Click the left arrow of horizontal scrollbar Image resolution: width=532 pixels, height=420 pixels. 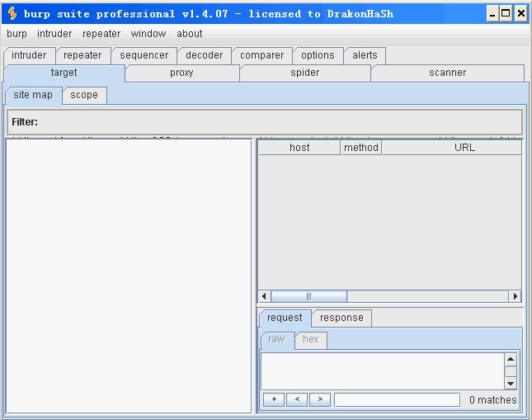click(x=265, y=296)
